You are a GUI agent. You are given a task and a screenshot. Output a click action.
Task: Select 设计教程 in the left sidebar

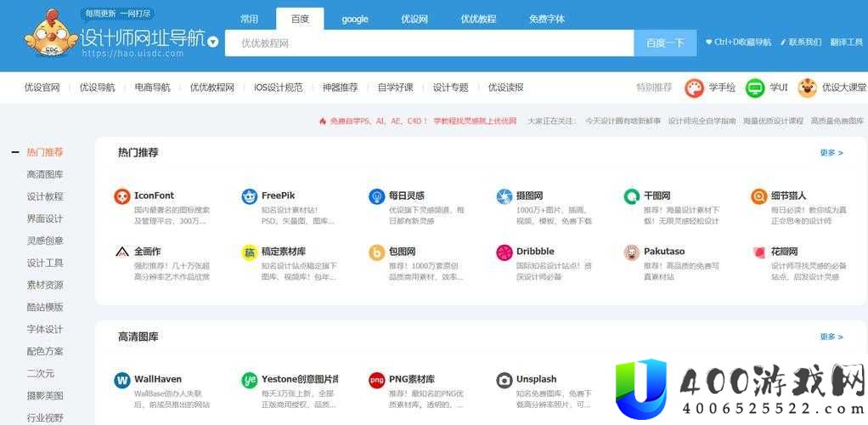coord(45,196)
